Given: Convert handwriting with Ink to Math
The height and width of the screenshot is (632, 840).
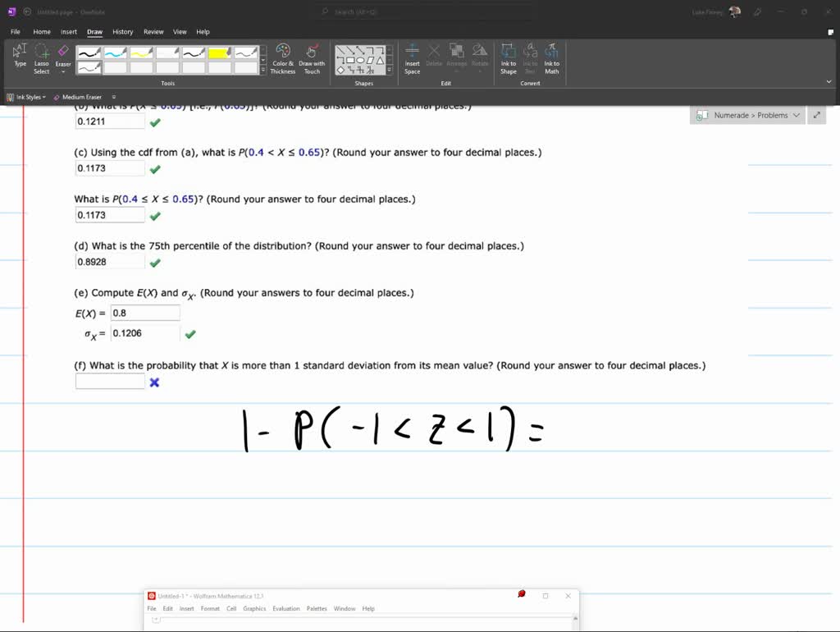Looking at the screenshot, I should pos(551,59).
